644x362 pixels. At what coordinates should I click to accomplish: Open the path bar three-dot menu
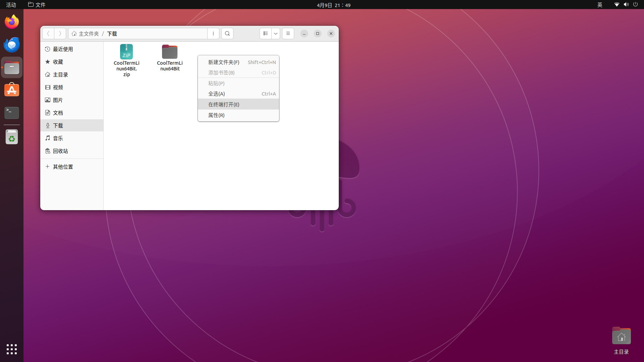click(213, 34)
